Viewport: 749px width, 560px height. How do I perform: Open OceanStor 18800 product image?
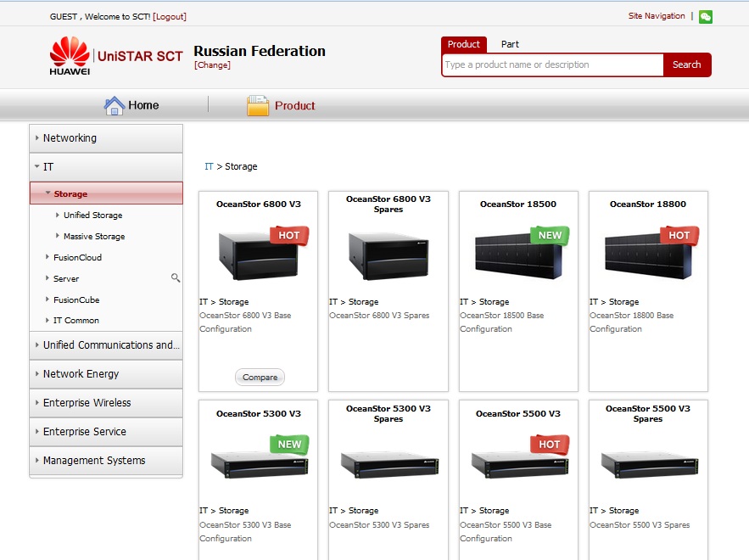(648, 257)
